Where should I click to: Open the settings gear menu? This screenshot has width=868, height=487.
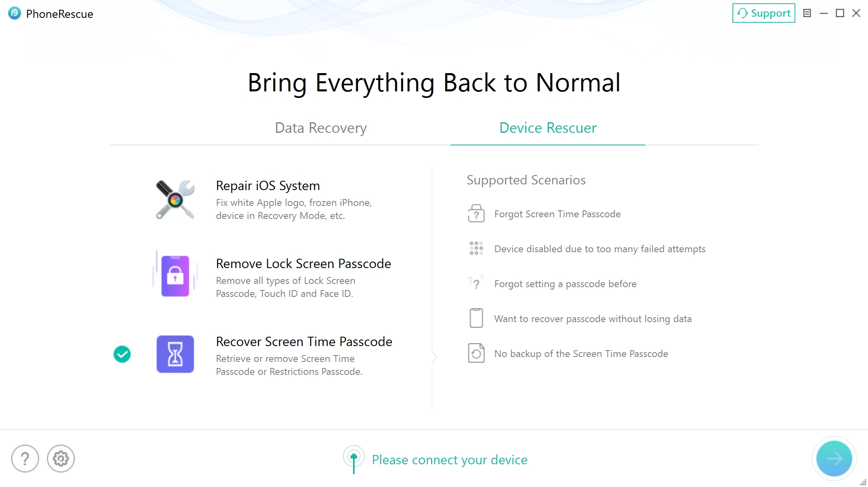click(61, 458)
